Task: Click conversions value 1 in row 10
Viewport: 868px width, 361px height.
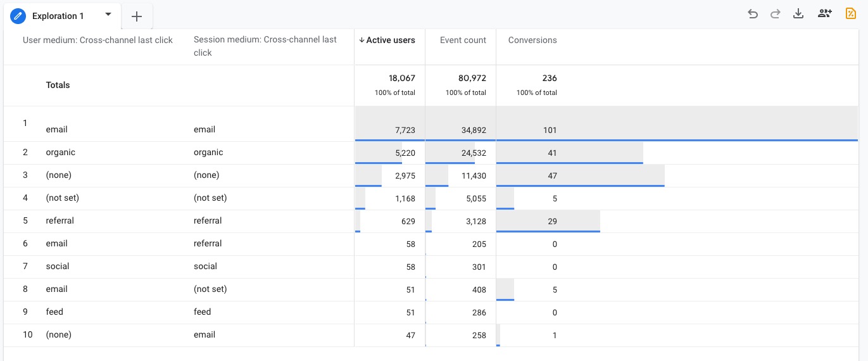Action: coord(555,335)
